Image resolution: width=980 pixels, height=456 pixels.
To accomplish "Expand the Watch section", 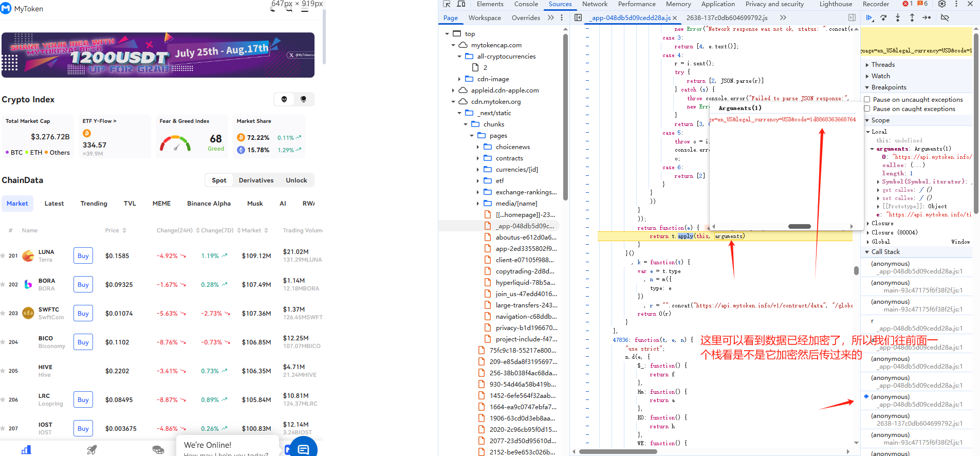I will point(867,76).
